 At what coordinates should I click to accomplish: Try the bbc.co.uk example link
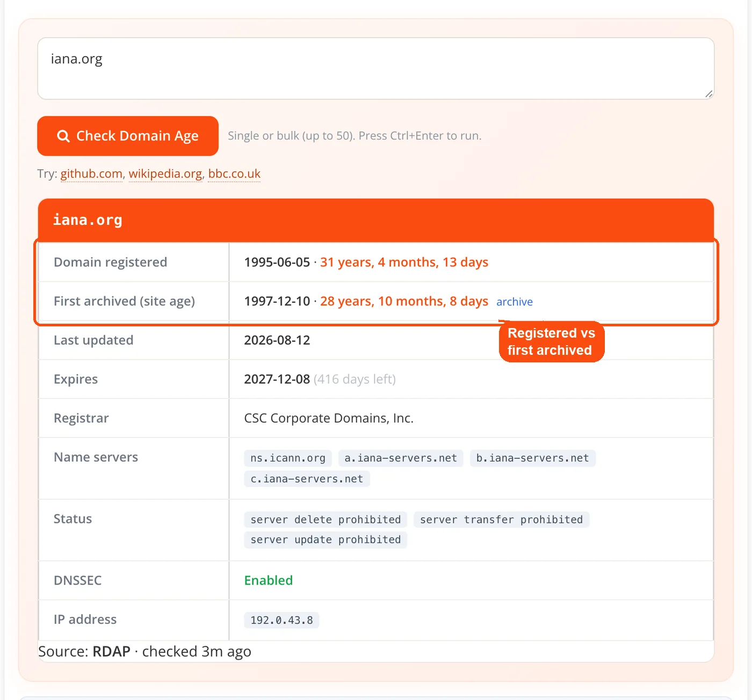[x=234, y=174]
